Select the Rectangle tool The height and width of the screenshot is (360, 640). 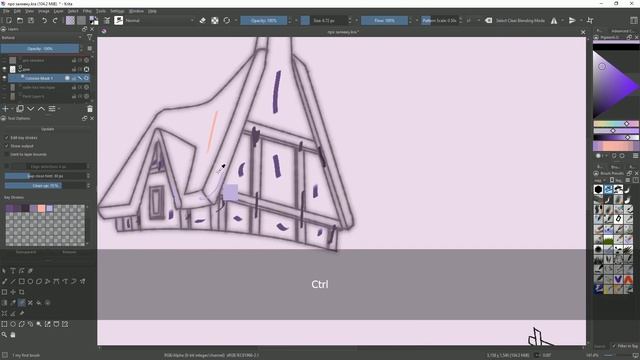(x=22, y=281)
